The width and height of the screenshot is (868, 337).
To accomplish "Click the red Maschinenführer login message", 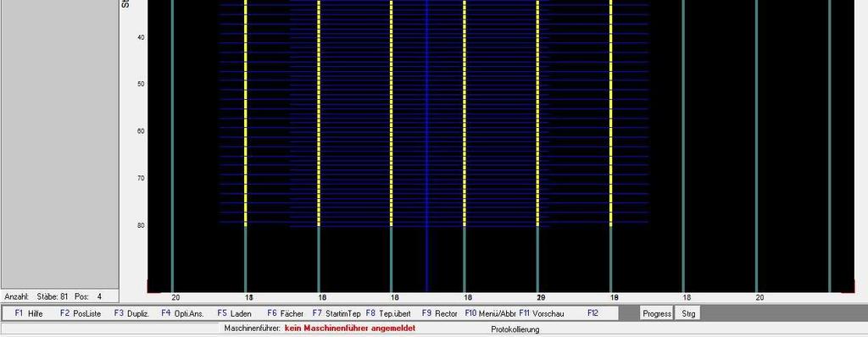I will pos(350,329).
